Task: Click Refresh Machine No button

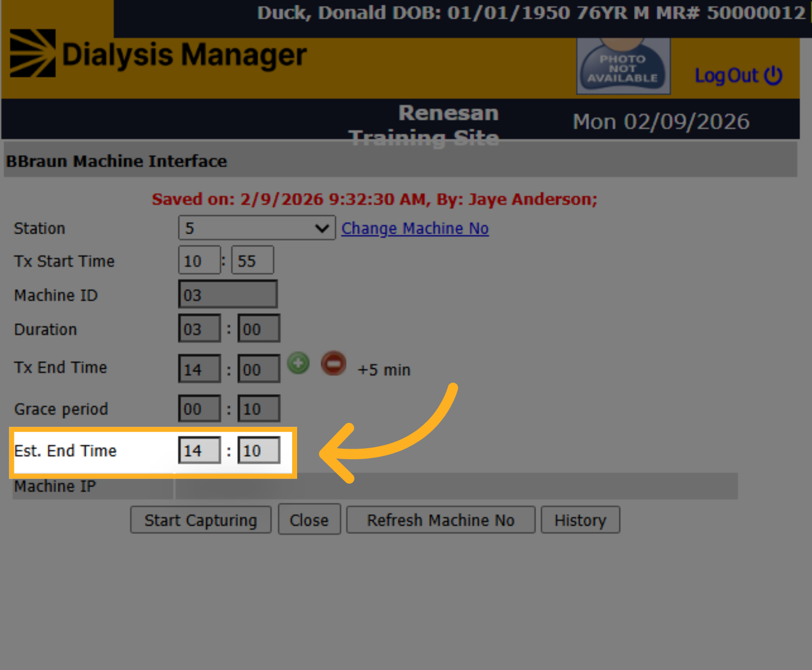Action: pos(440,520)
